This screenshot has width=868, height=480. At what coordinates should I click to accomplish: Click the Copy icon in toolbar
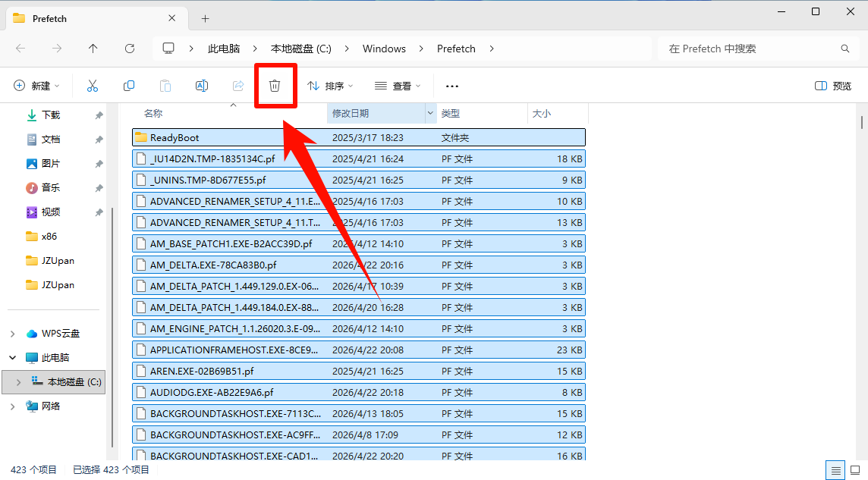[129, 86]
